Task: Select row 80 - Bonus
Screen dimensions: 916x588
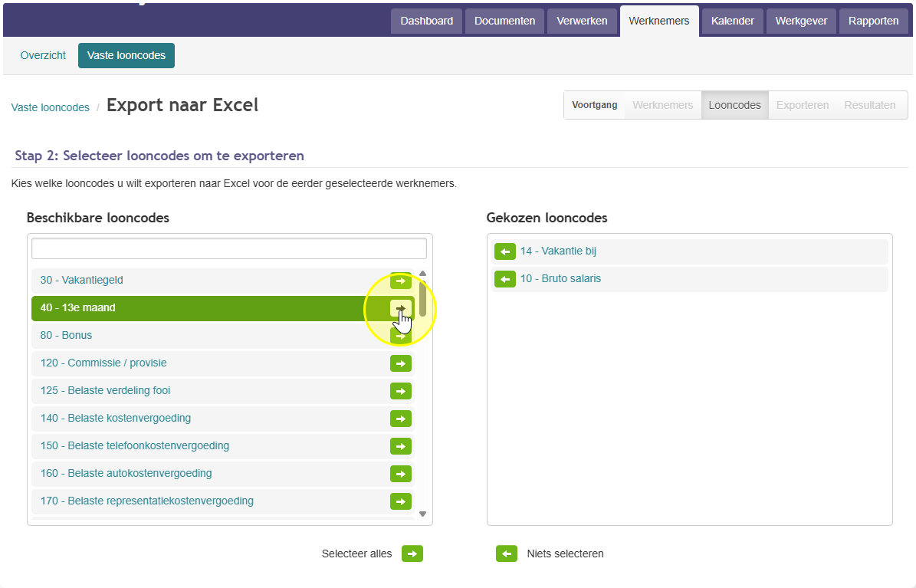Action: 222,336
